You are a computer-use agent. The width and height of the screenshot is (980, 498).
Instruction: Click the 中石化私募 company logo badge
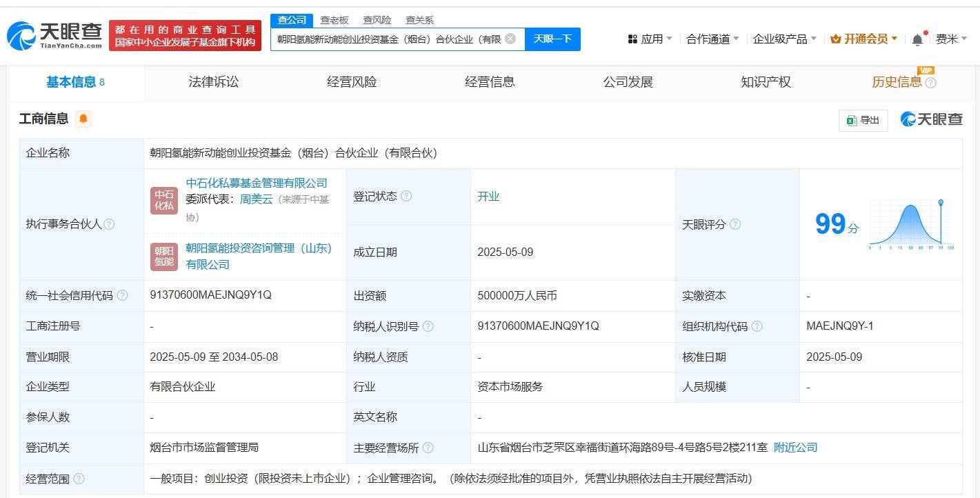pyautogui.click(x=164, y=200)
